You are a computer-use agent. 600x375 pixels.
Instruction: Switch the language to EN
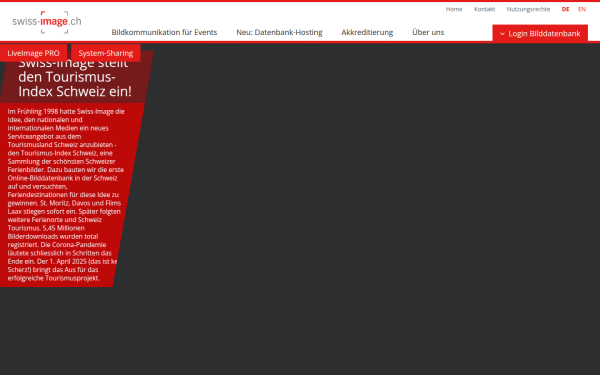(x=582, y=9)
